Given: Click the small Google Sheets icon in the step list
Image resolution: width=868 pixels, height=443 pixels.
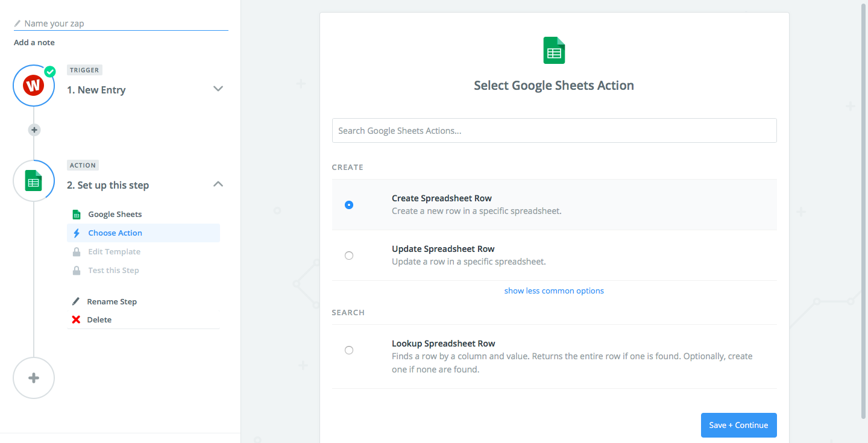Looking at the screenshot, I should (x=77, y=215).
